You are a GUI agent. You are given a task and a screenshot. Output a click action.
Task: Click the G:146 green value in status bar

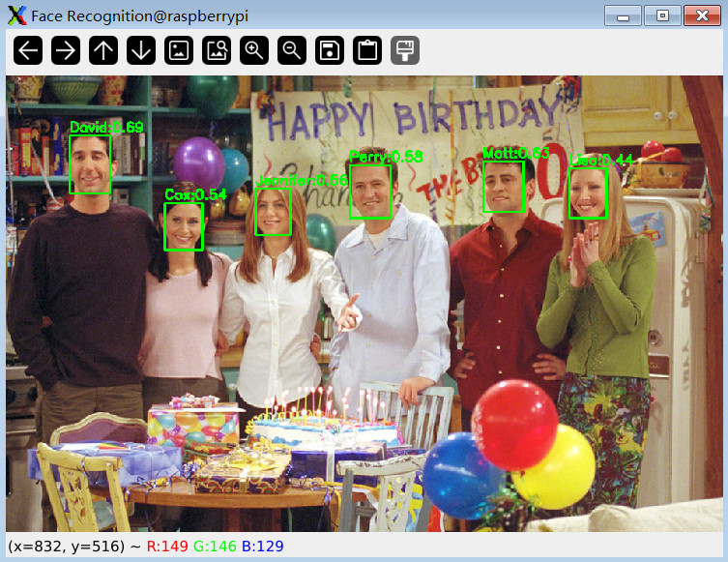point(215,547)
